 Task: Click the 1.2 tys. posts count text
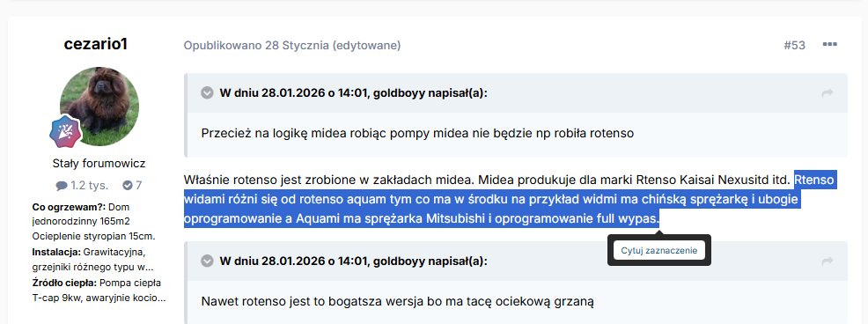click(89, 186)
